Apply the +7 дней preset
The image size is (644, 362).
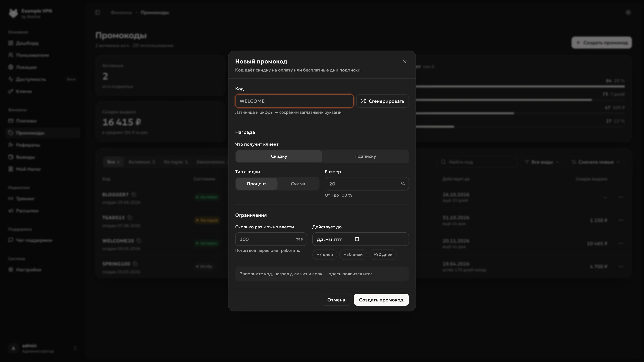[324, 255]
